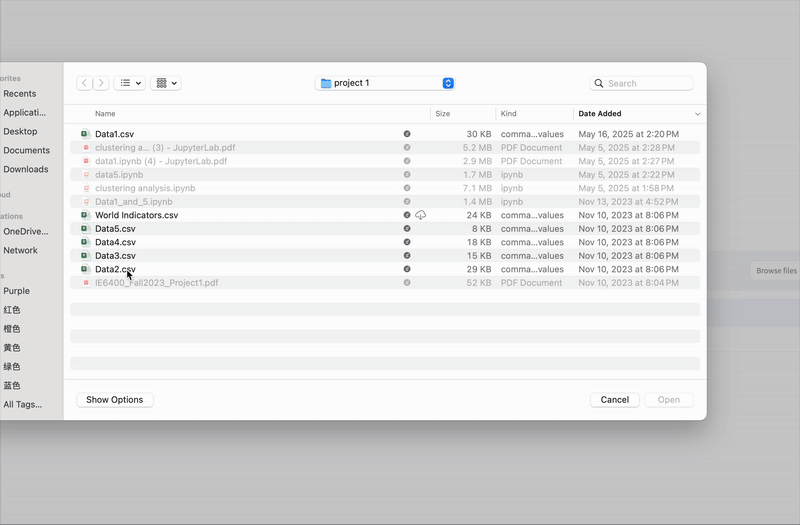The width and height of the screenshot is (800, 525).
Task: Click the Data3.csv file icon
Action: click(x=85, y=256)
